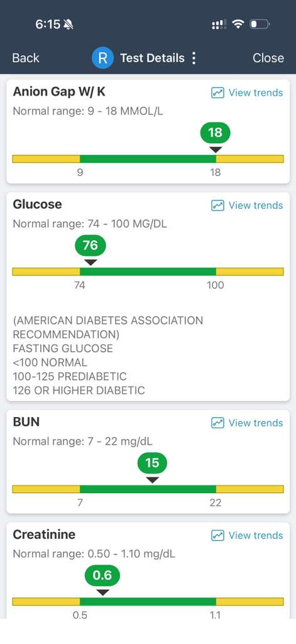This screenshot has height=644, width=296.
Task: Tap the Wi-Fi status icon
Action: point(238,25)
